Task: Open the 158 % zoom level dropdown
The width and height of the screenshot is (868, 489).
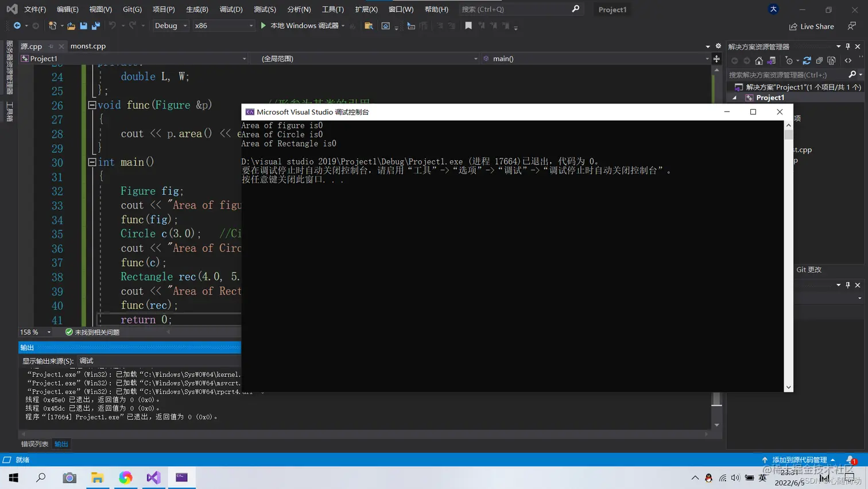Action: (x=36, y=332)
